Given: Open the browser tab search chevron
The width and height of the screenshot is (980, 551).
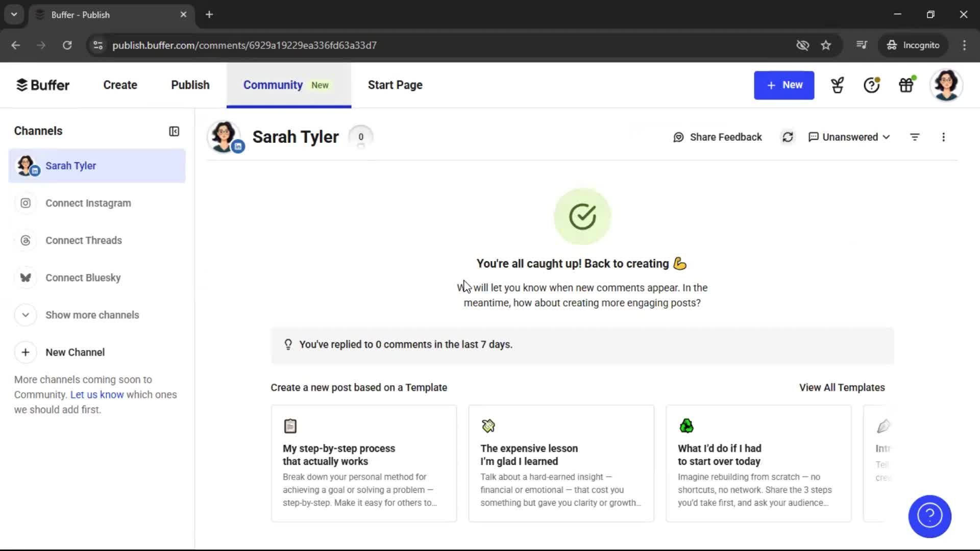Looking at the screenshot, I should pos(14,14).
